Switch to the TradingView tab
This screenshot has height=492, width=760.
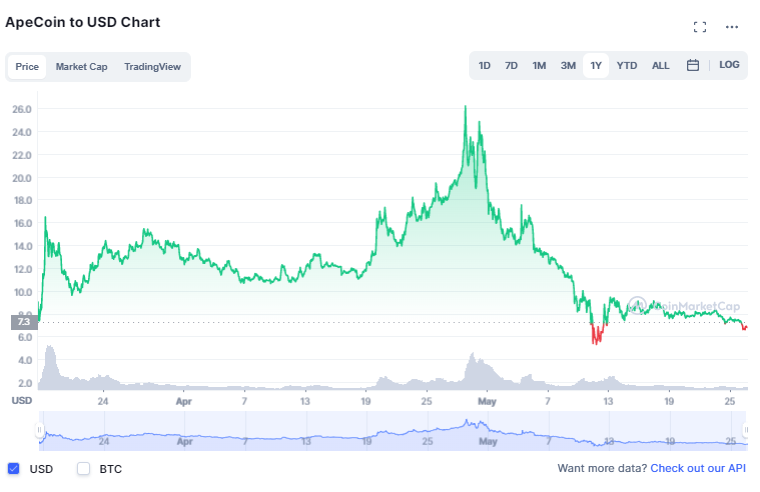(x=152, y=67)
